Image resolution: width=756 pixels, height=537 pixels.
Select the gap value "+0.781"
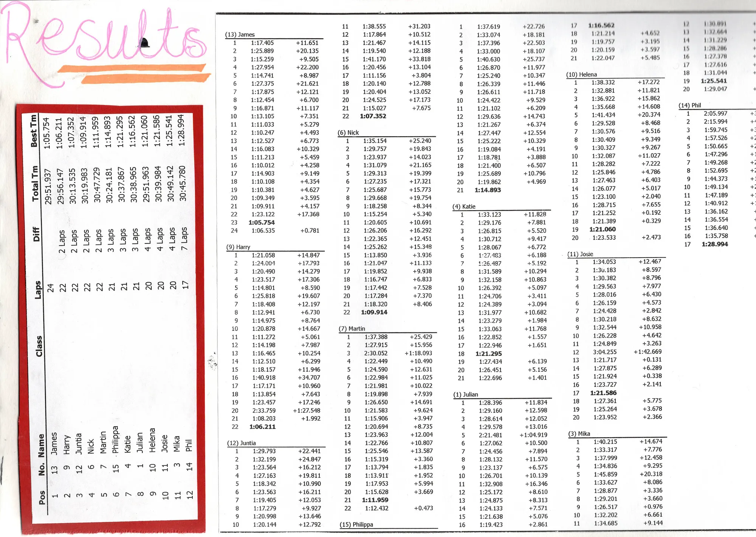310,230
